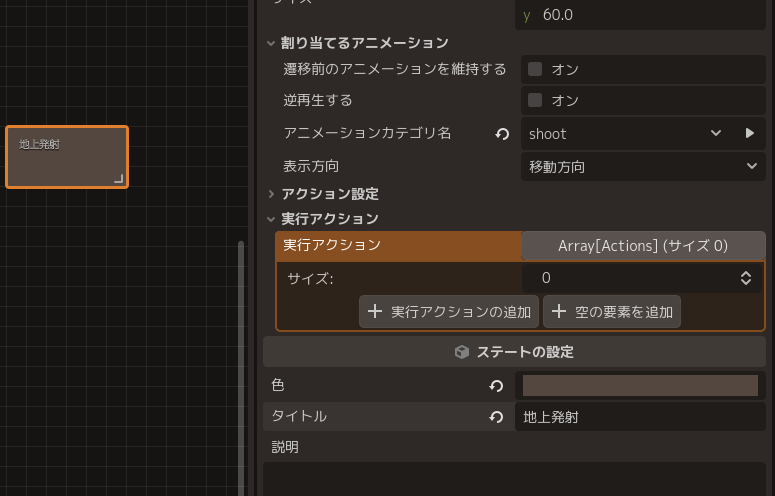Open the 表示方向 dropdown set to 移動方向
The width and height of the screenshot is (775, 496).
click(x=643, y=166)
